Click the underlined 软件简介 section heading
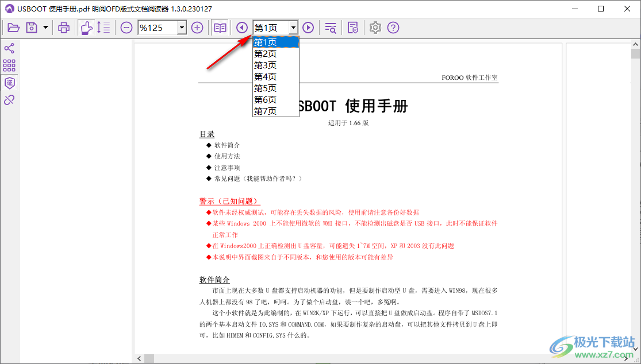 pos(214,280)
